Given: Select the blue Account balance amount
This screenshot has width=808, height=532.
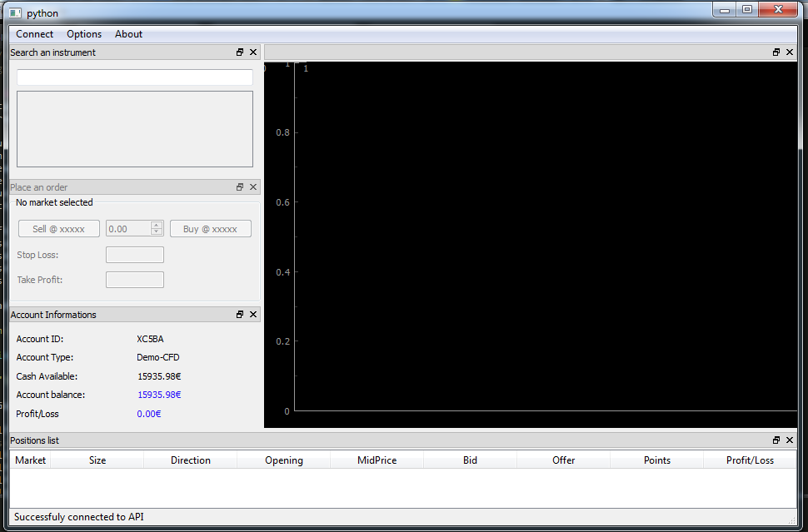Looking at the screenshot, I should pos(159,395).
